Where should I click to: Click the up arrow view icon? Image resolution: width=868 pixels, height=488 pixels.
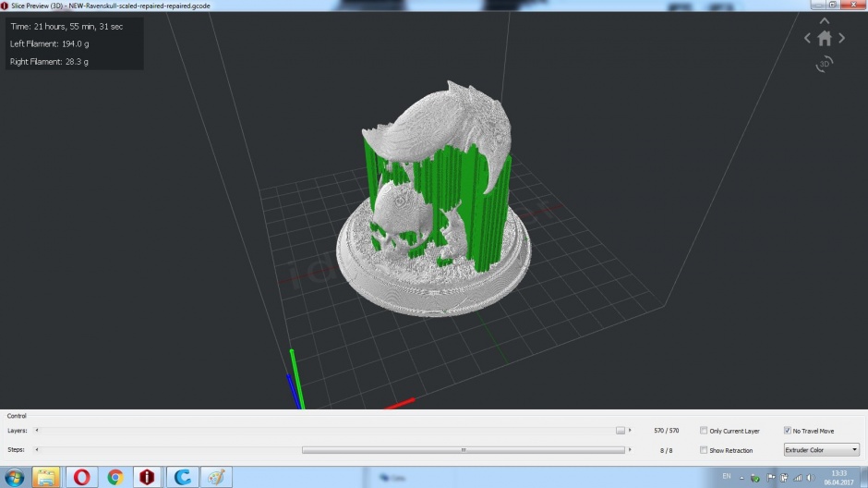tap(825, 21)
